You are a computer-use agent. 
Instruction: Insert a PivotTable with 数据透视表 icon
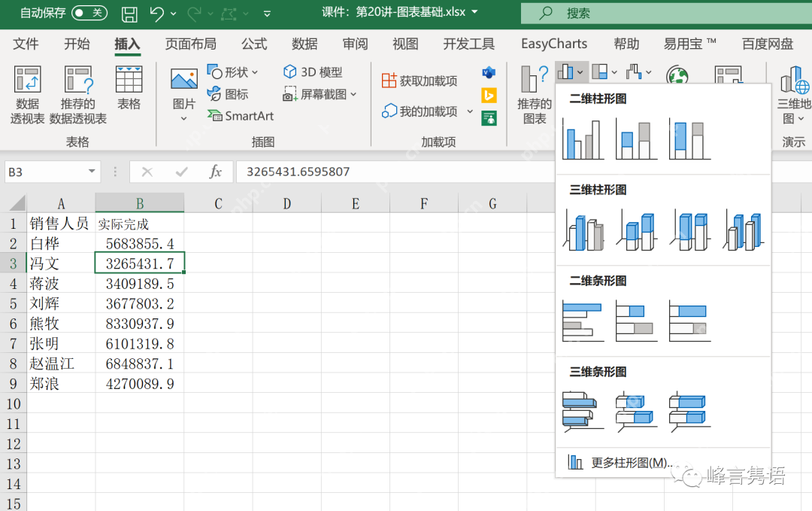click(x=28, y=95)
